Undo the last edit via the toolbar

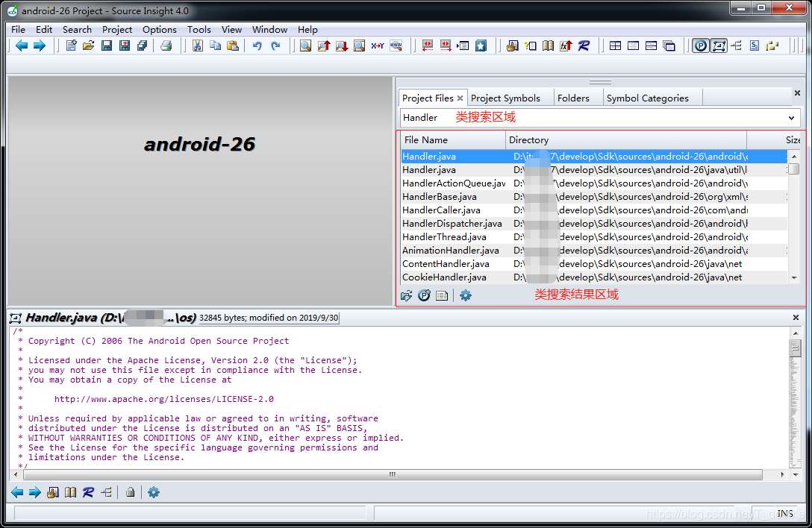[x=257, y=46]
